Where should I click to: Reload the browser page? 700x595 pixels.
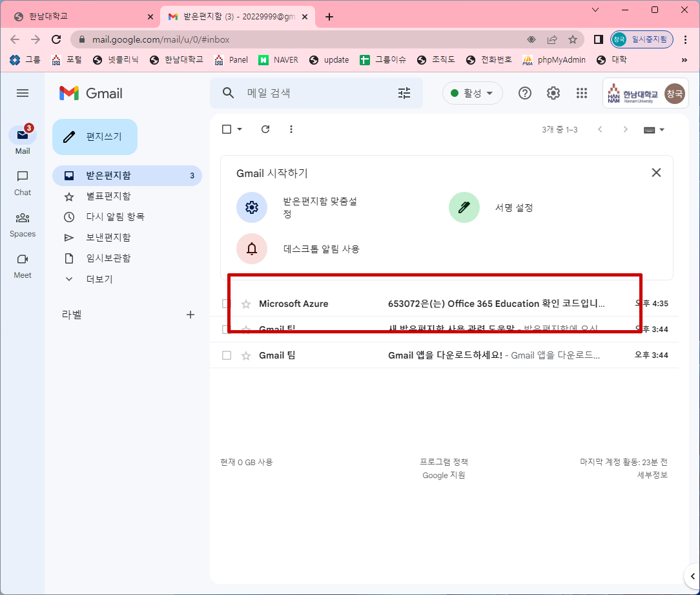coord(56,39)
